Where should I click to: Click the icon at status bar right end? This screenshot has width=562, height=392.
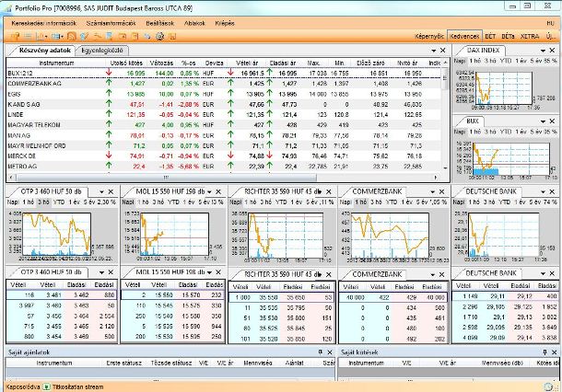click(548, 386)
